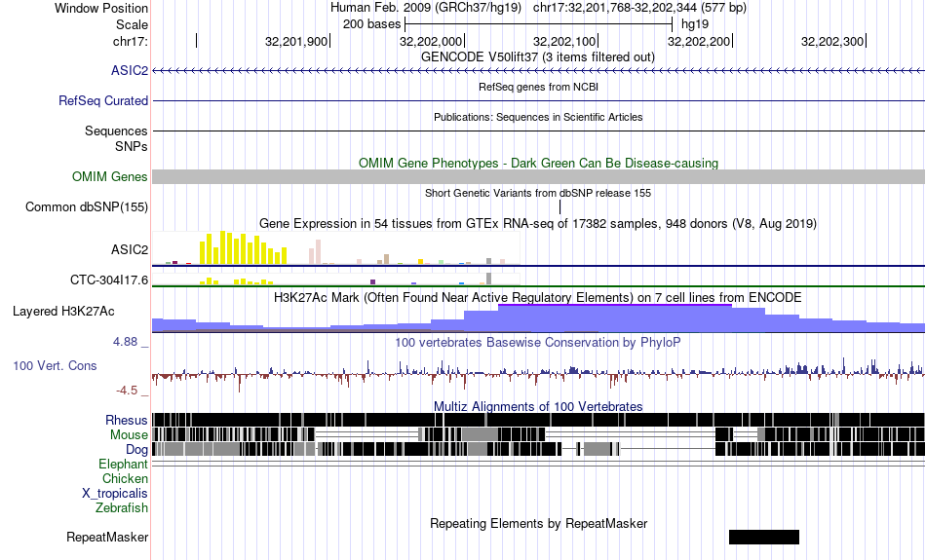Click the SNPs track label
The image size is (926, 560).
point(132,146)
